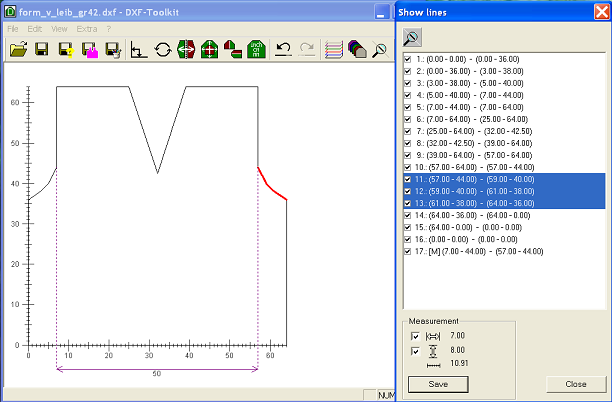This screenshot has width=612, height=402.
Task: Open the Extra menu
Action: click(87, 27)
